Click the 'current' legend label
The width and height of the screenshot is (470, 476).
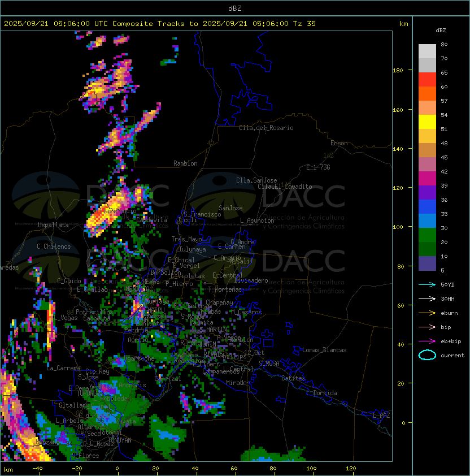(452, 356)
